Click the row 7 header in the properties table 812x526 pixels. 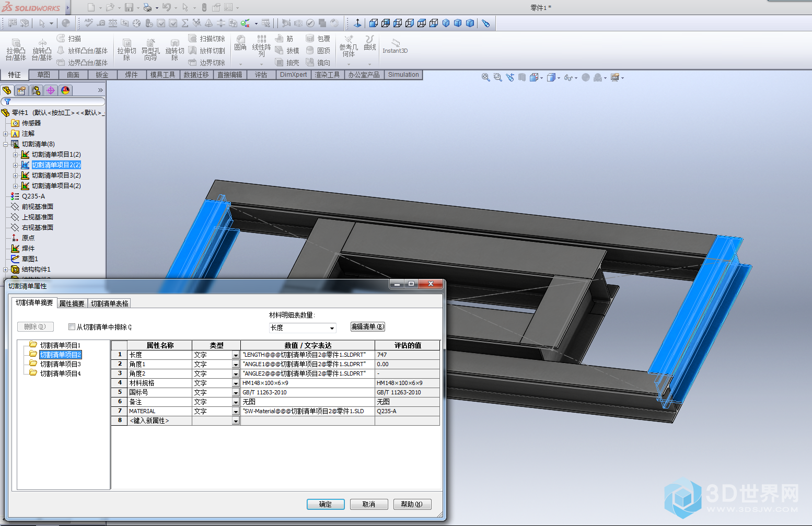120,412
